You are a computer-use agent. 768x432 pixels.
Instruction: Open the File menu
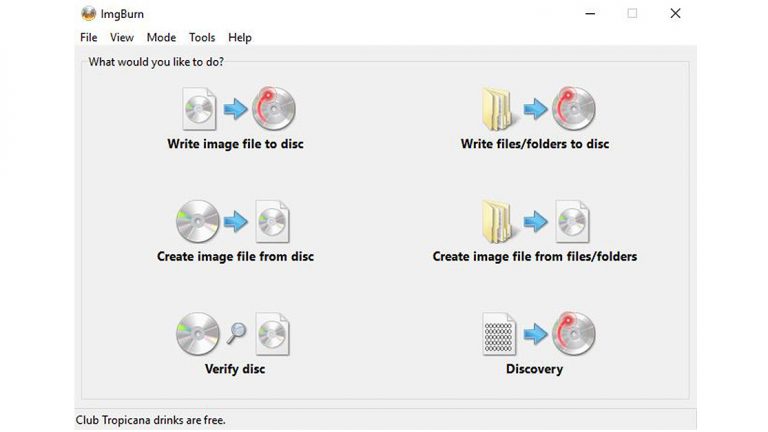(x=89, y=38)
